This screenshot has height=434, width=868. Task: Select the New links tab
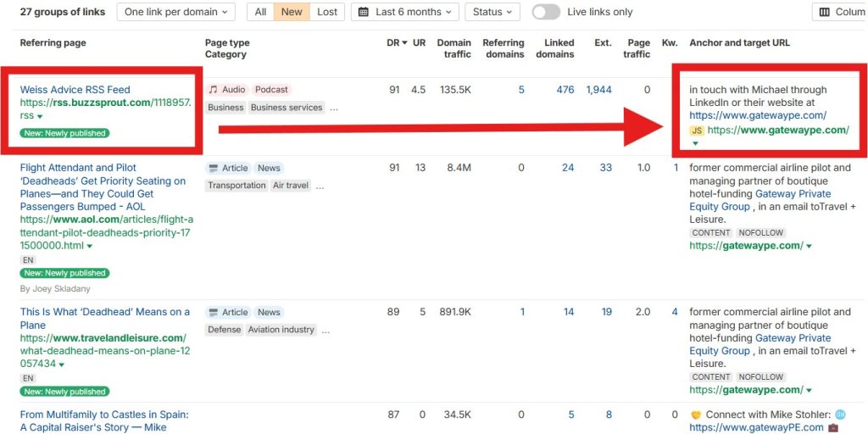pyautogui.click(x=292, y=12)
